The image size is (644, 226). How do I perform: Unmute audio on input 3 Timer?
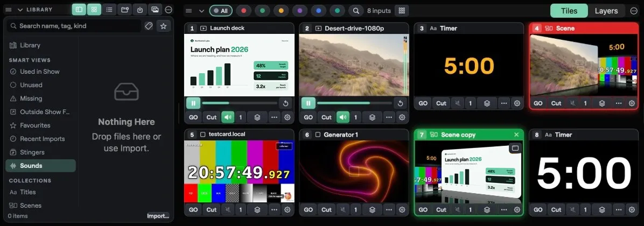(x=458, y=103)
